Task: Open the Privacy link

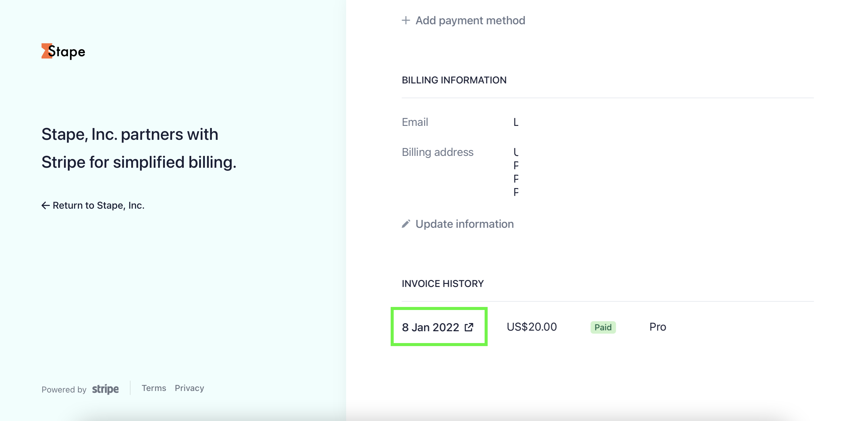Action: pyautogui.click(x=189, y=388)
